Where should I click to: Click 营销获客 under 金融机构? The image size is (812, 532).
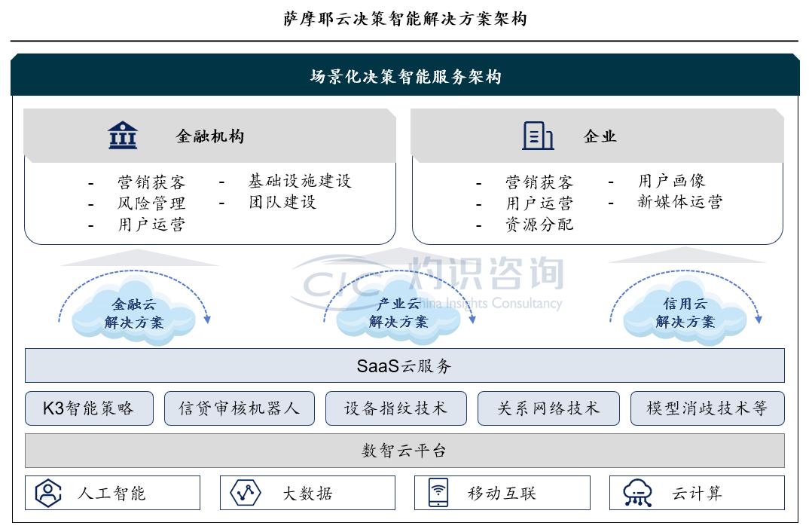point(151,182)
